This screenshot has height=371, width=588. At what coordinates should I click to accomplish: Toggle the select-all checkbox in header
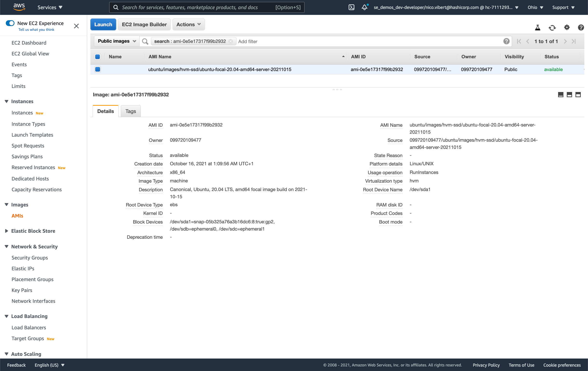coord(97,57)
